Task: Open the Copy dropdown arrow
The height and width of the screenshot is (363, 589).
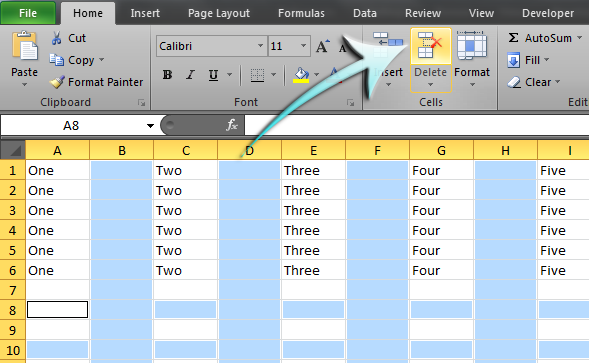Action: click(x=101, y=60)
